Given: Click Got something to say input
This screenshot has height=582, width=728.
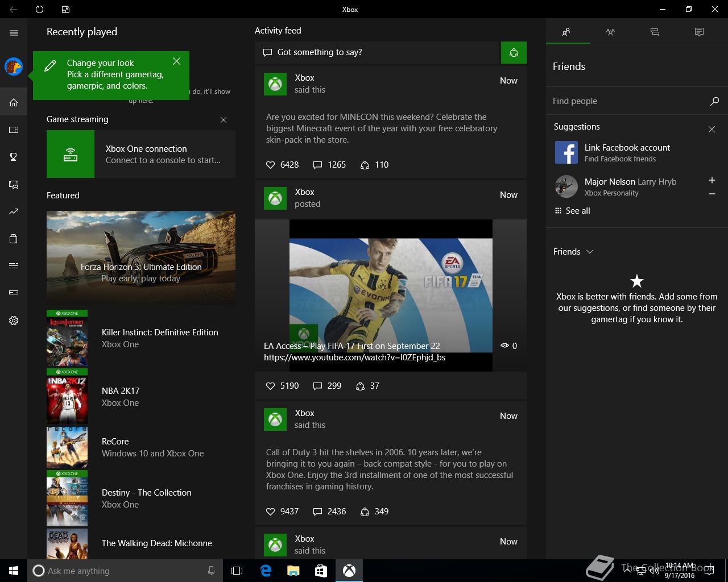Looking at the screenshot, I should pos(378,53).
